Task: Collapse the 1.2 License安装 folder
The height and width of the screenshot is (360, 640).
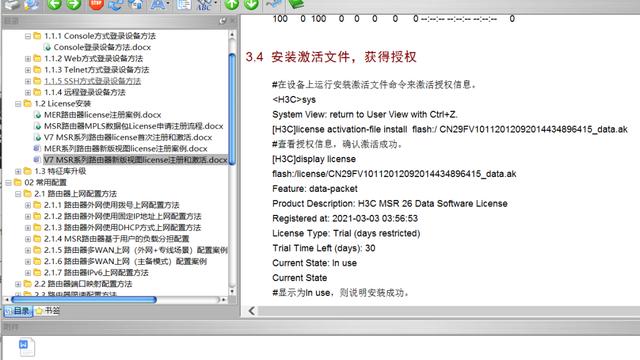Action: [18, 104]
